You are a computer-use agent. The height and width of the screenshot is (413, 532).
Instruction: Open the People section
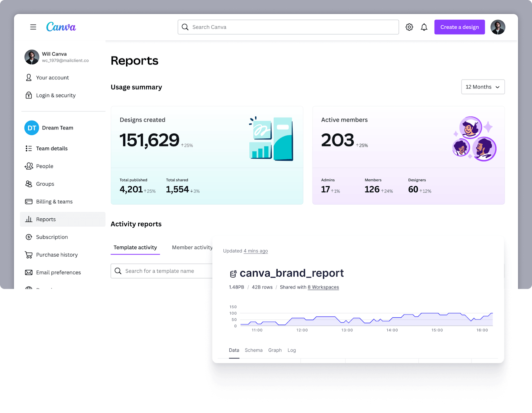(45, 166)
